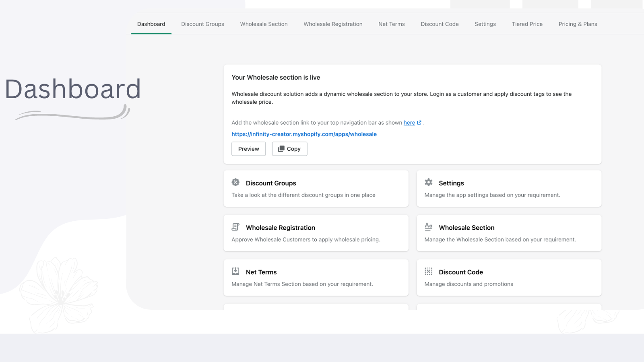Image resolution: width=644 pixels, height=362 pixels.
Task: Open the infinity-creator wholesale URL link
Action: 304,134
